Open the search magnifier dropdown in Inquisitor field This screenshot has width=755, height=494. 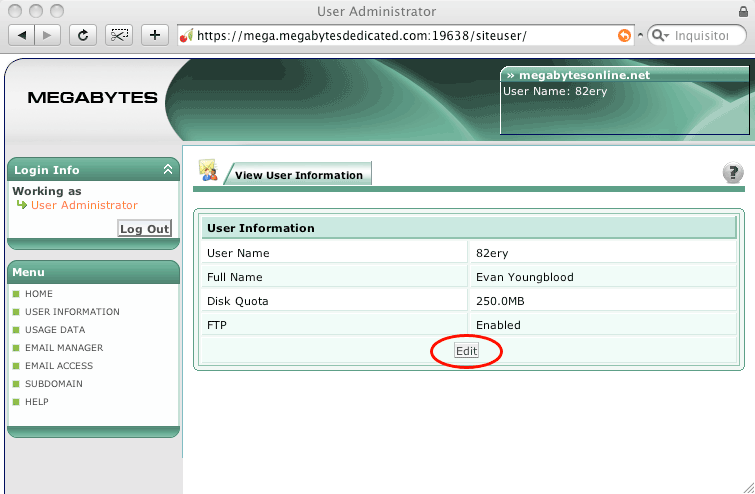tap(660, 36)
